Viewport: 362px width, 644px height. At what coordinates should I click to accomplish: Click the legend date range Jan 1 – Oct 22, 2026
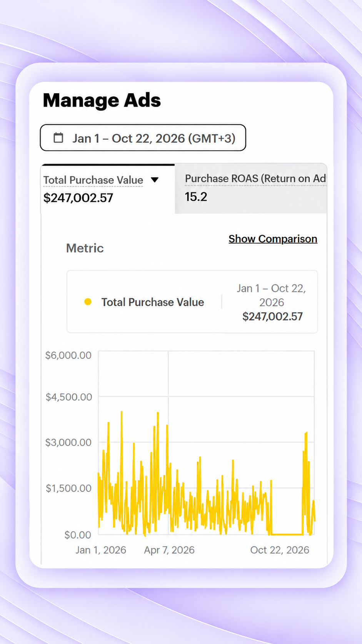[271, 295]
